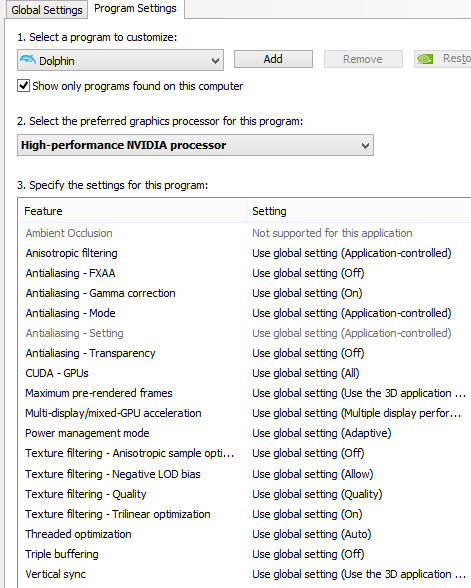Select the Triple buffering row
Screen dimensions: 471x588
[244, 554]
